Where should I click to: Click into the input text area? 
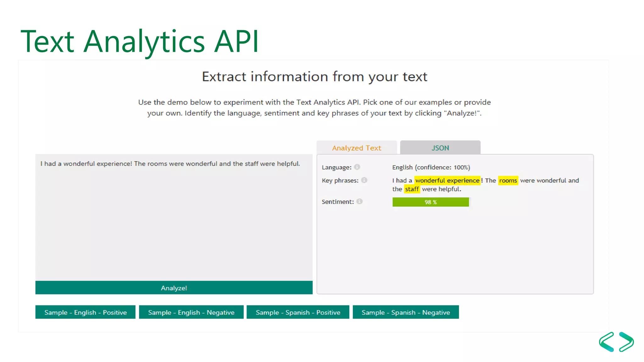[174, 217]
